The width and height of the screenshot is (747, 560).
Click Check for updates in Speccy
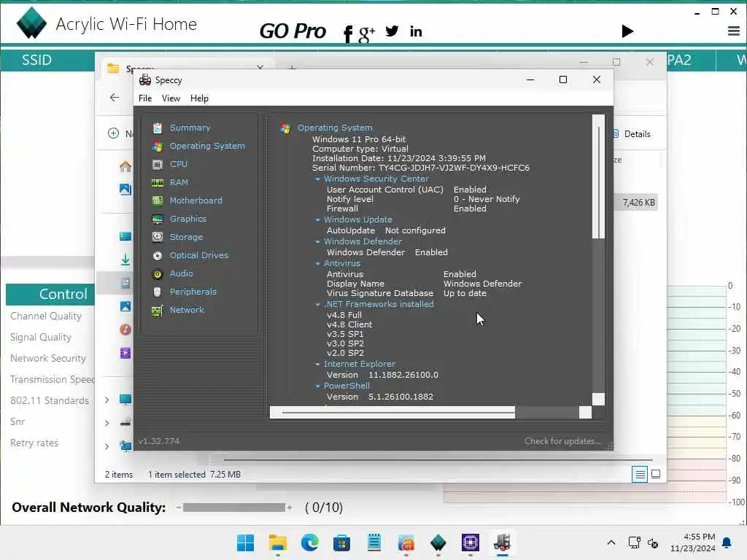coord(562,441)
